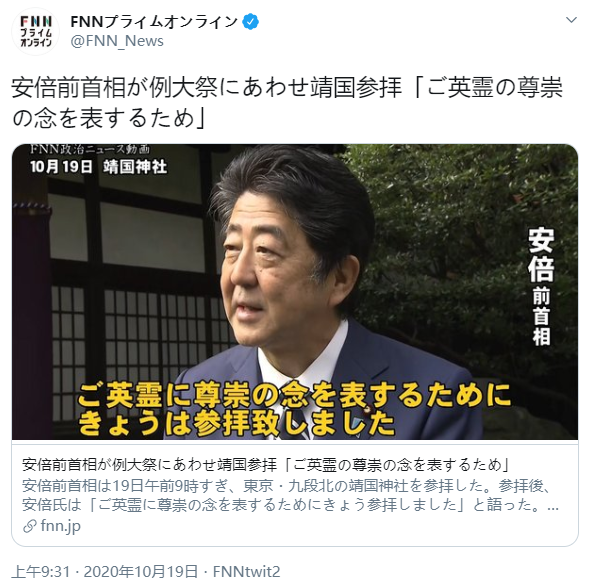Click the tweet headline text about 靖国参拝

[x=287, y=103]
